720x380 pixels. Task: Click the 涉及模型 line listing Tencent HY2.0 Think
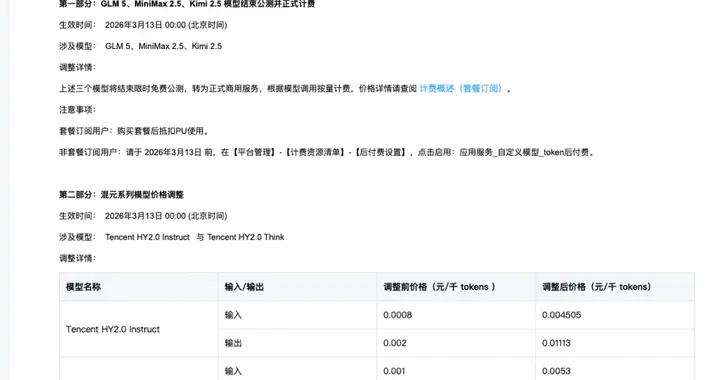tap(172, 237)
